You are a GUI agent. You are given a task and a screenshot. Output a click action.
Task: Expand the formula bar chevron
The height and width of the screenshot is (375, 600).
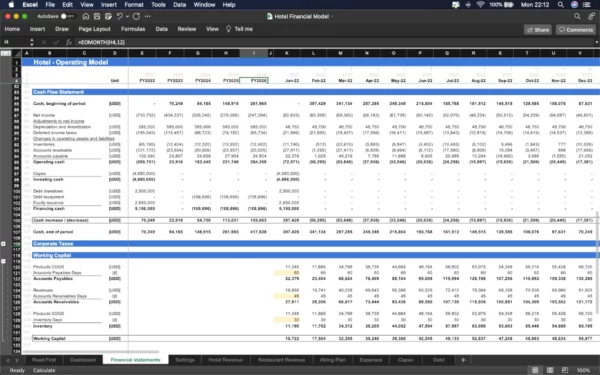click(x=597, y=42)
